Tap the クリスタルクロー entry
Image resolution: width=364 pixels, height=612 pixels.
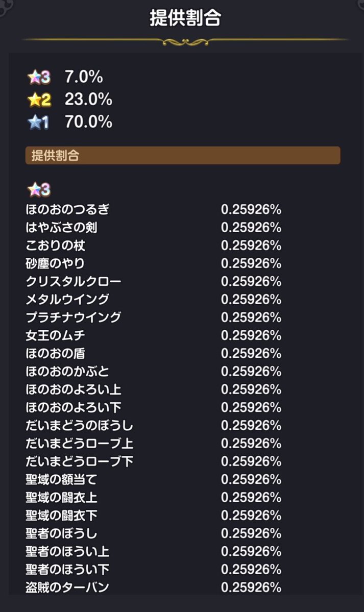(x=74, y=281)
